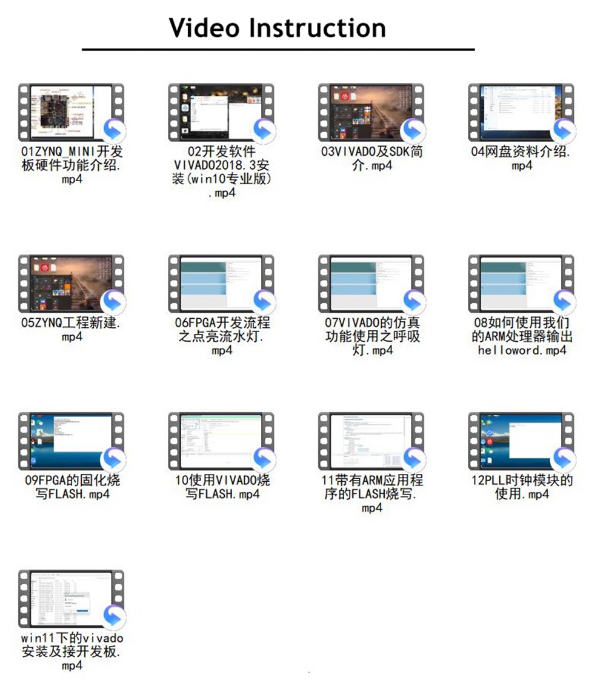Click the blue player badge on 01ZYNQ_MINI video
This screenshot has width=606, height=700.
click(x=113, y=131)
